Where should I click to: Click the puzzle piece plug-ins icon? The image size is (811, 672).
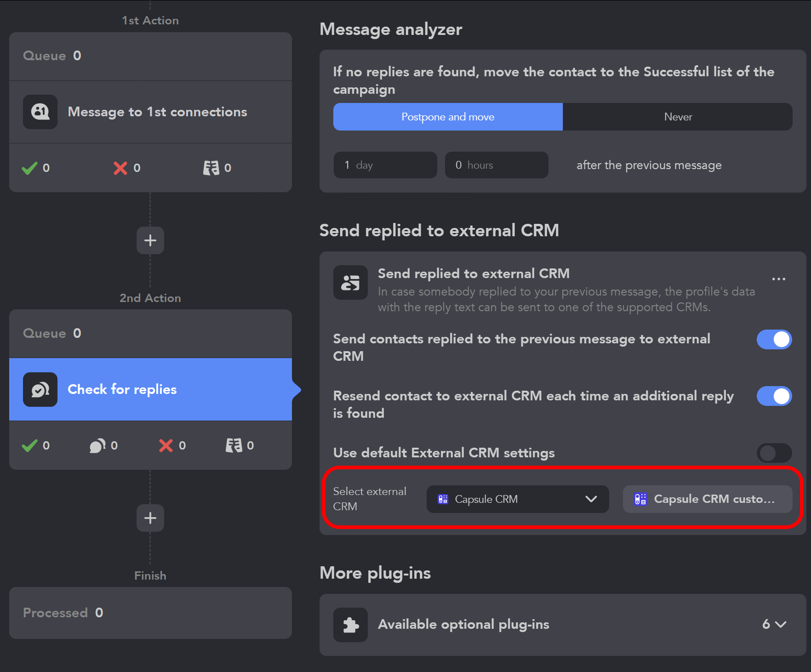click(x=350, y=625)
